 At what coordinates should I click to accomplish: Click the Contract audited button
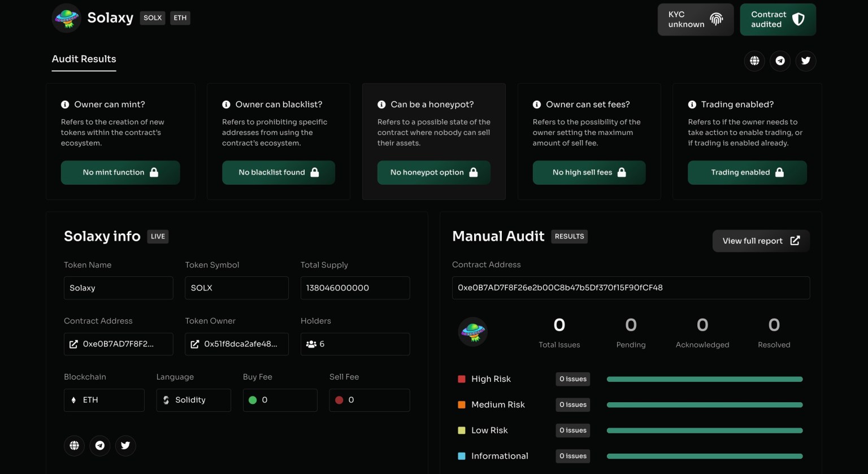tap(778, 20)
